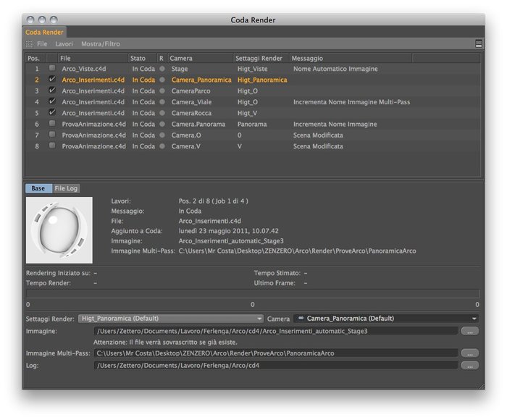
Task: Select the 'Camera_Viale' camera cell
Action: tap(191, 102)
